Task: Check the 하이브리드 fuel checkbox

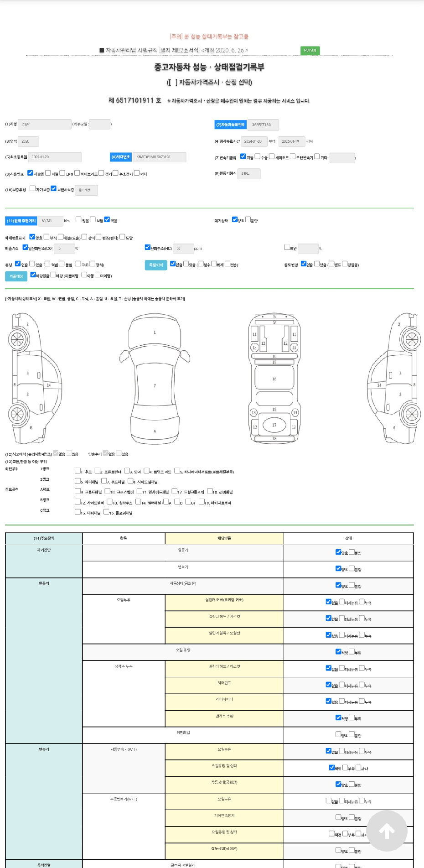Action: (77, 173)
